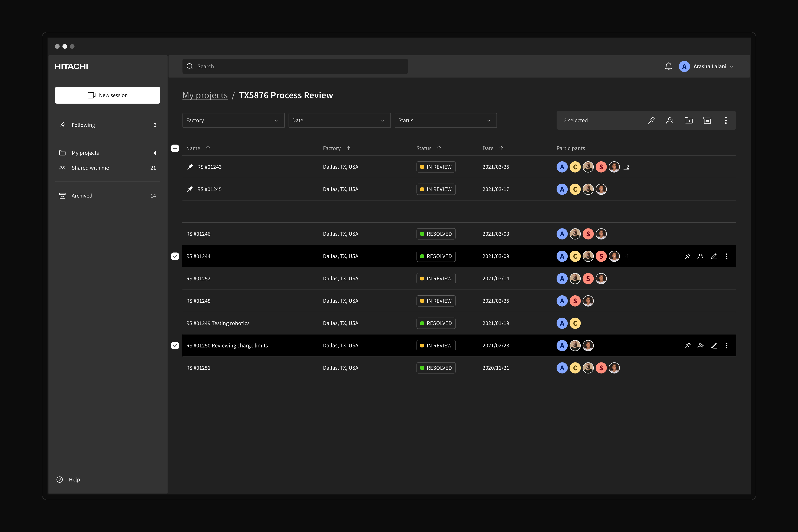Start a New session
This screenshot has height=532, width=798.
coord(108,95)
